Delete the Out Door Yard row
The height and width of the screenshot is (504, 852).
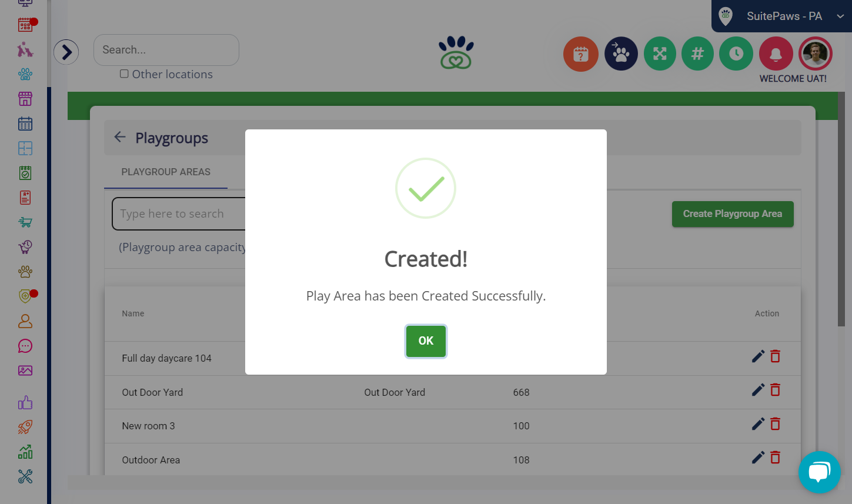point(776,390)
